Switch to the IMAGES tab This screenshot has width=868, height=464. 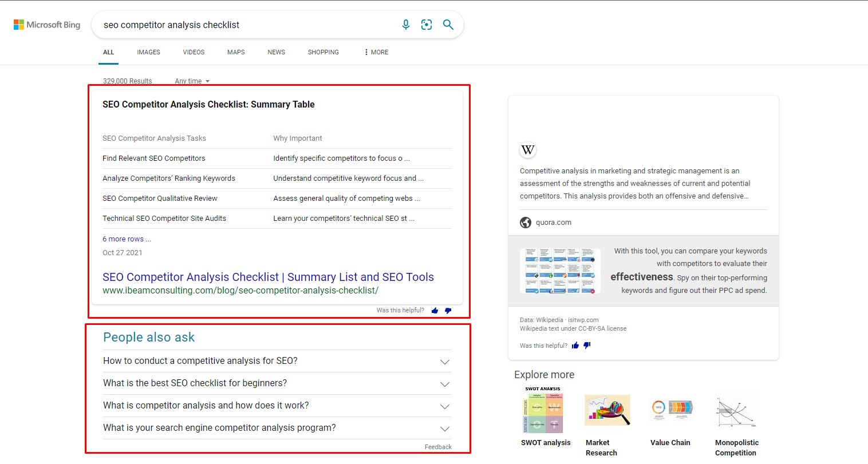pos(148,52)
